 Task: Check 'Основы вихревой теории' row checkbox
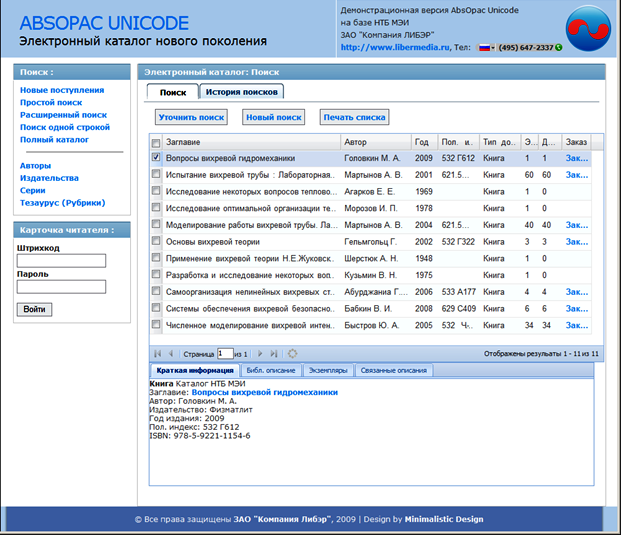[156, 241]
